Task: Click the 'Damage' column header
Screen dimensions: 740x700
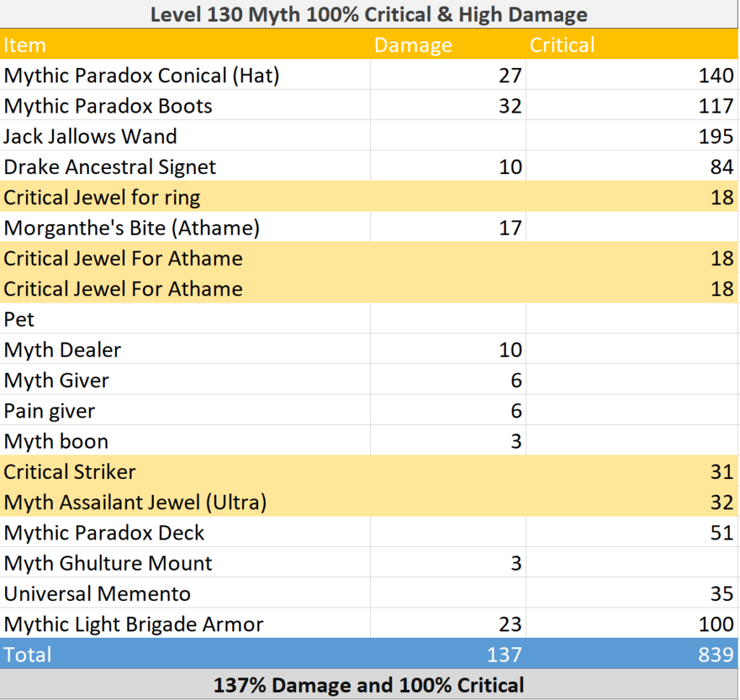Action: tap(448, 45)
